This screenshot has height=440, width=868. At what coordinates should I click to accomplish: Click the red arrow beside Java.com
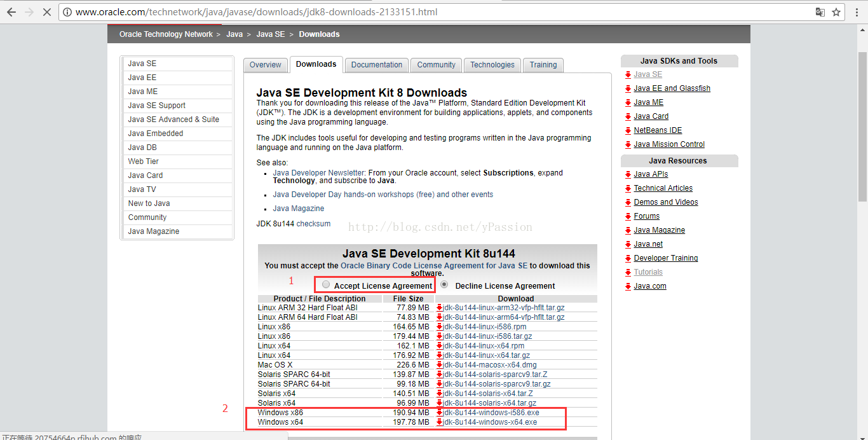pos(628,287)
